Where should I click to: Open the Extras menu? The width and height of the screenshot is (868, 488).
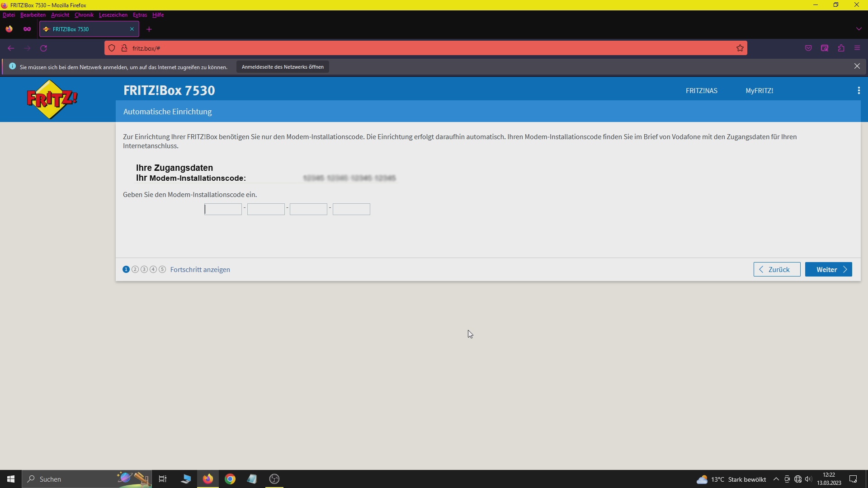point(140,15)
